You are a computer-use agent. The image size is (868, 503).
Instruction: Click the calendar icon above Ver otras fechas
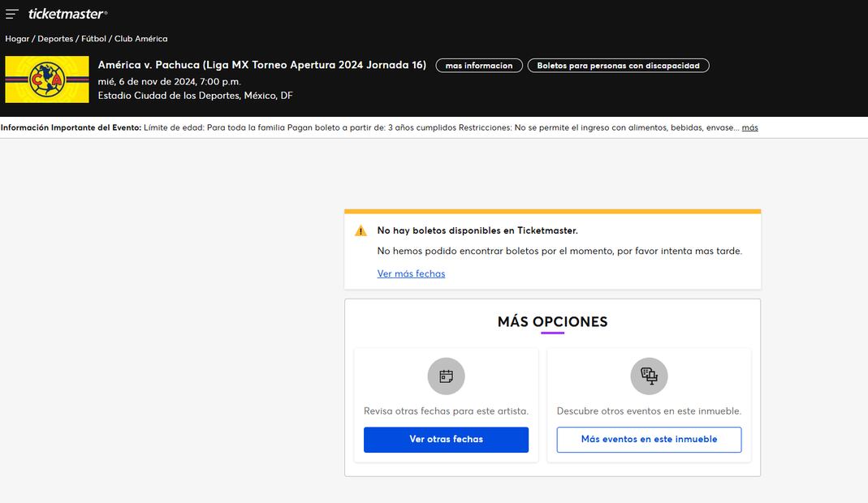[446, 376]
